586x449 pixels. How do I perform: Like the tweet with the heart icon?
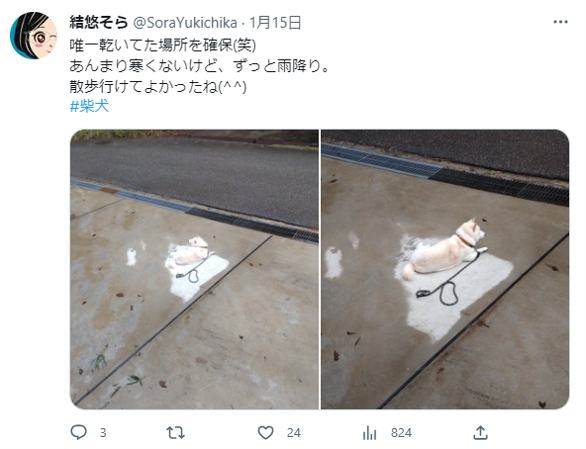click(266, 433)
